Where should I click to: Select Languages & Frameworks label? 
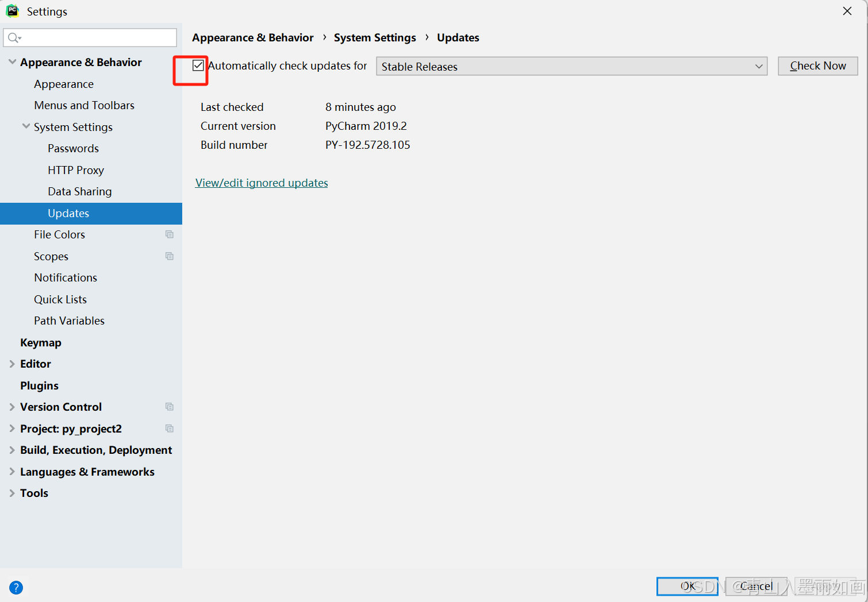click(87, 472)
